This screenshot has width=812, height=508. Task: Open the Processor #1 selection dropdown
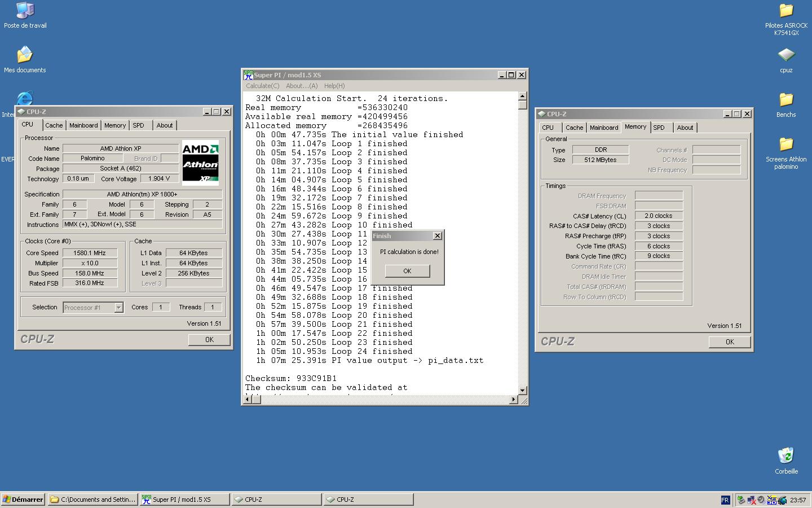pos(118,308)
